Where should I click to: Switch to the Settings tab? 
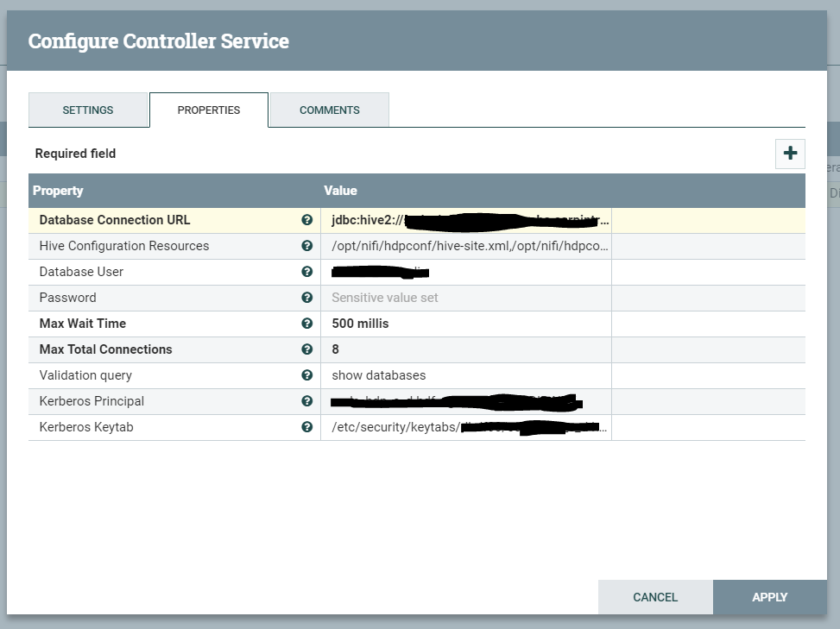[x=88, y=110]
